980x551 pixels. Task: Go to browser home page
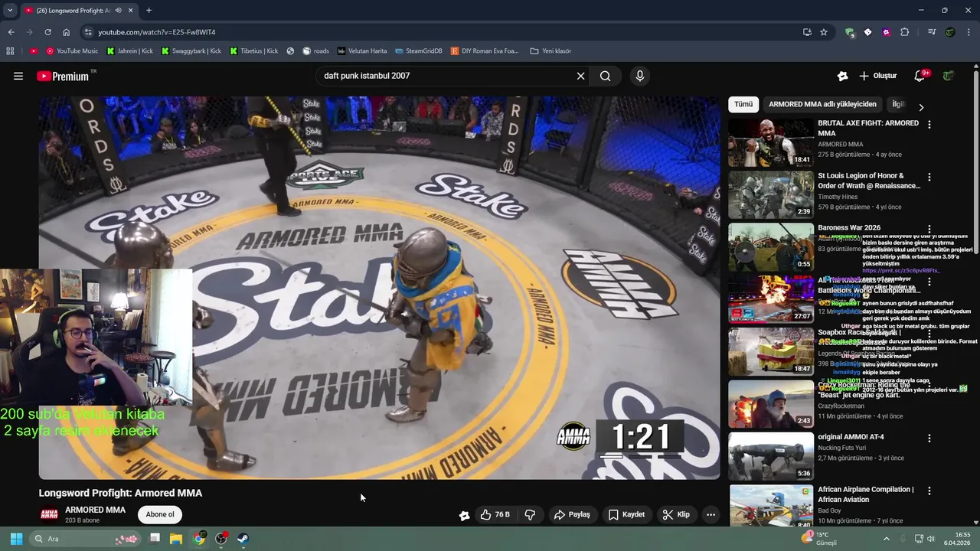tap(67, 32)
